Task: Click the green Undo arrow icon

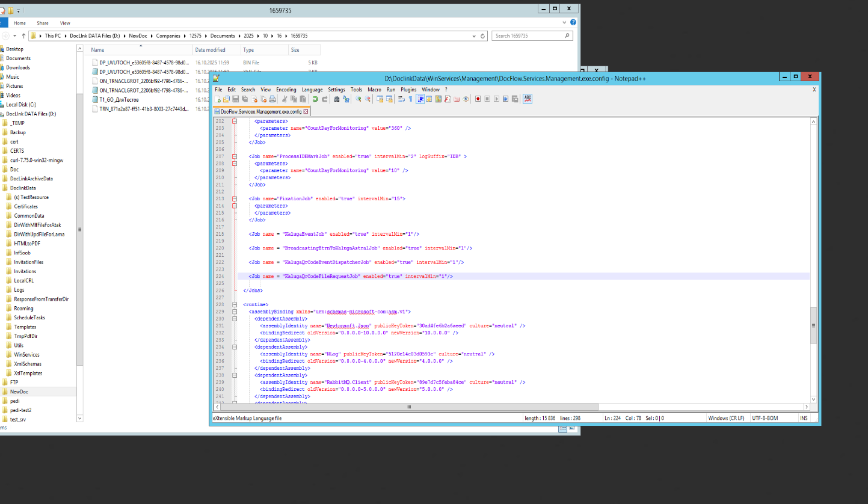Action: click(315, 99)
